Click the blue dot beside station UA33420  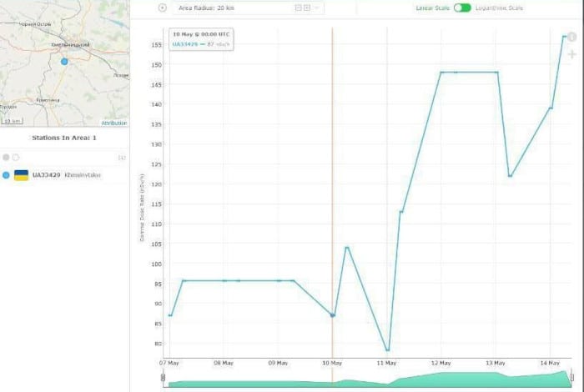(x=7, y=176)
